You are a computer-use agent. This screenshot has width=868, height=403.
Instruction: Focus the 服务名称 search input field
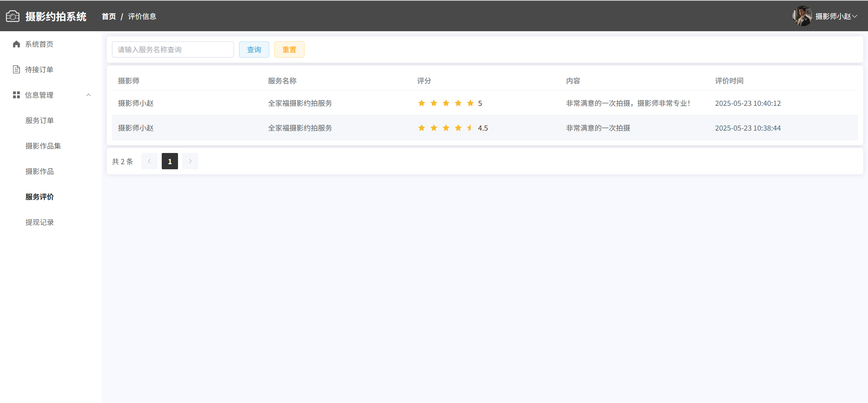click(173, 50)
